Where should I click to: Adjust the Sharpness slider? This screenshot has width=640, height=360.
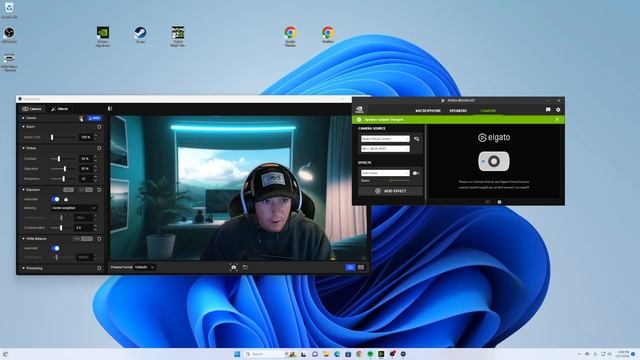[x=63, y=179]
